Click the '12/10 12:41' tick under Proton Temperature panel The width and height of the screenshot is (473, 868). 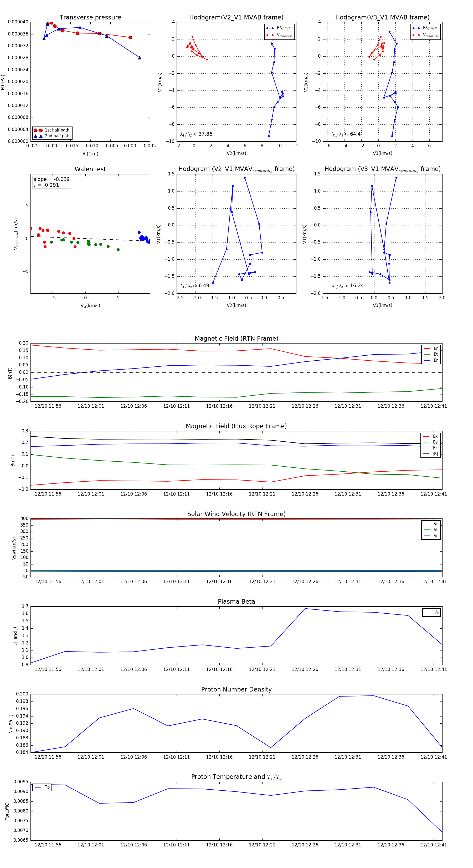click(434, 845)
